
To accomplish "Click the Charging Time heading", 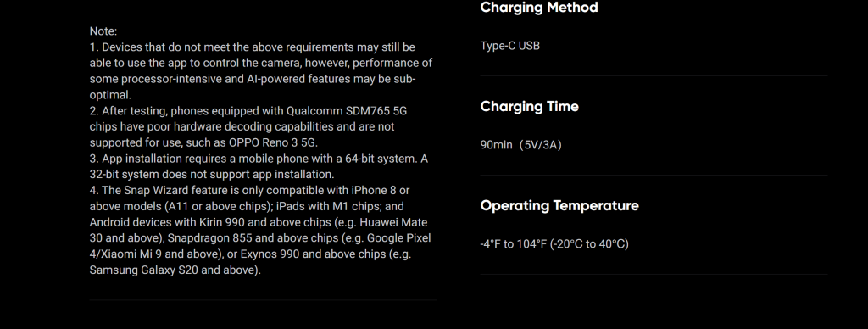I will point(529,106).
